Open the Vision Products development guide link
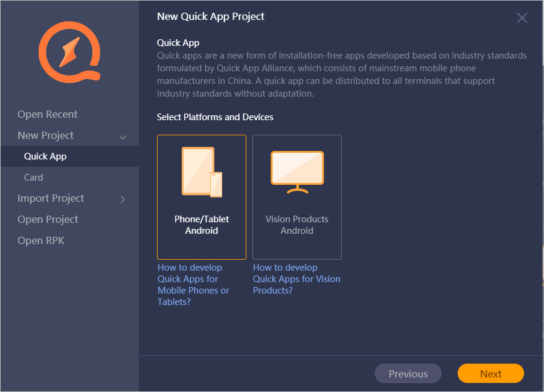Viewport: 544px width, 392px height. (x=296, y=278)
